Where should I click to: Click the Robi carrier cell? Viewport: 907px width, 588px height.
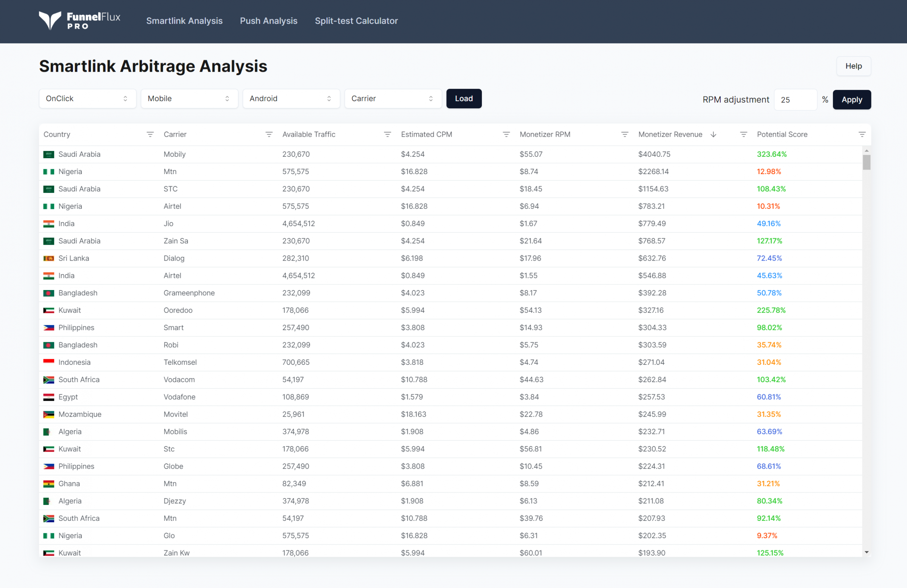171,345
